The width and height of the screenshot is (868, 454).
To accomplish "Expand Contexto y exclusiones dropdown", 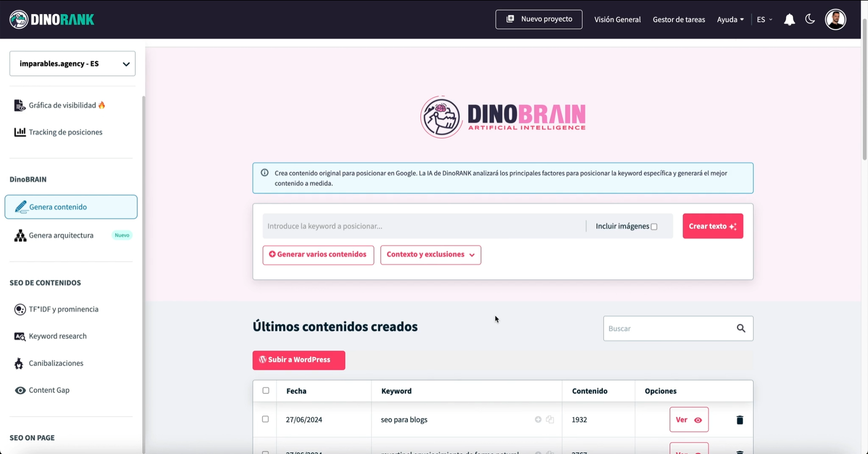I will [x=431, y=254].
